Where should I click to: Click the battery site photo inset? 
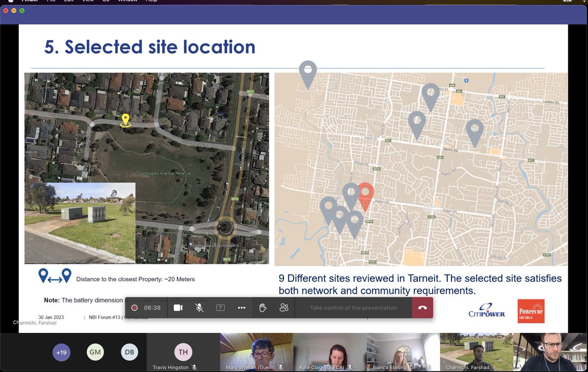(80, 223)
